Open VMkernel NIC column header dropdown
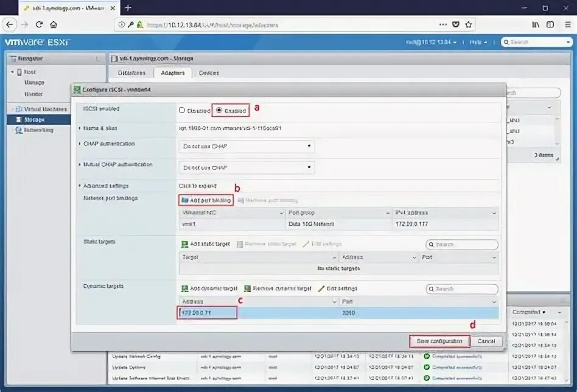The image size is (577, 392). point(282,213)
